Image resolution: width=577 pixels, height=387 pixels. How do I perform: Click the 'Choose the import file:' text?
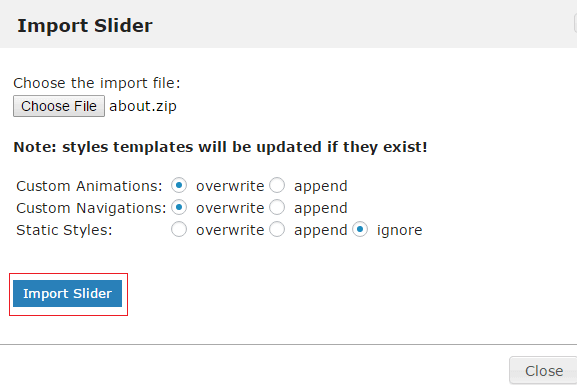(x=97, y=83)
